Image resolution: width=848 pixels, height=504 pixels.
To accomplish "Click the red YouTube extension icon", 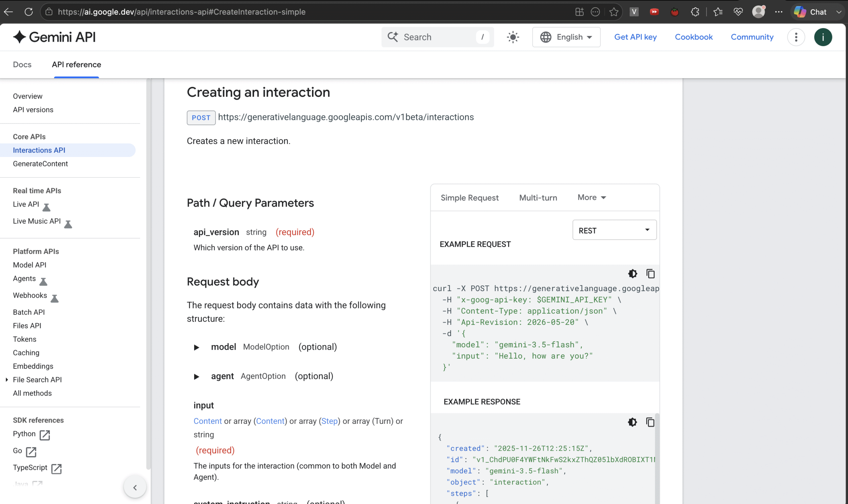I will 654,12.
